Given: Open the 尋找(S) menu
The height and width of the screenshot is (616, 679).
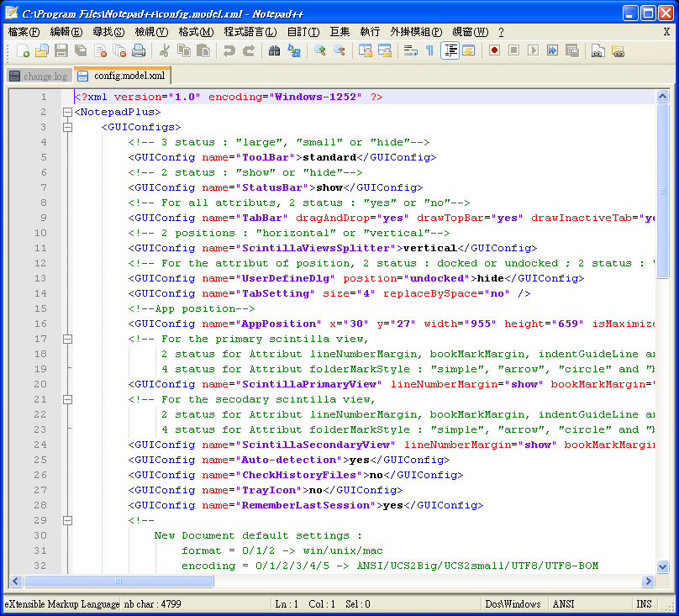Looking at the screenshot, I should (108, 32).
